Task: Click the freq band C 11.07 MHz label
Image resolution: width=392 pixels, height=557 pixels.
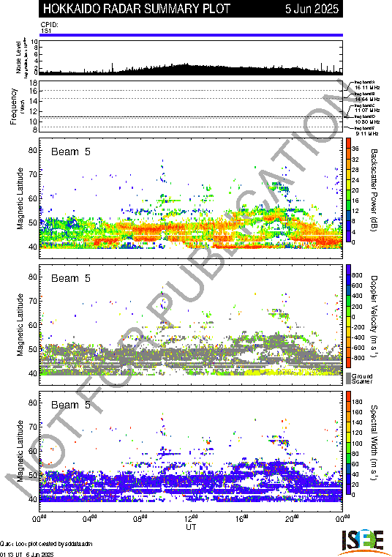Action: click(x=367, y=108)
